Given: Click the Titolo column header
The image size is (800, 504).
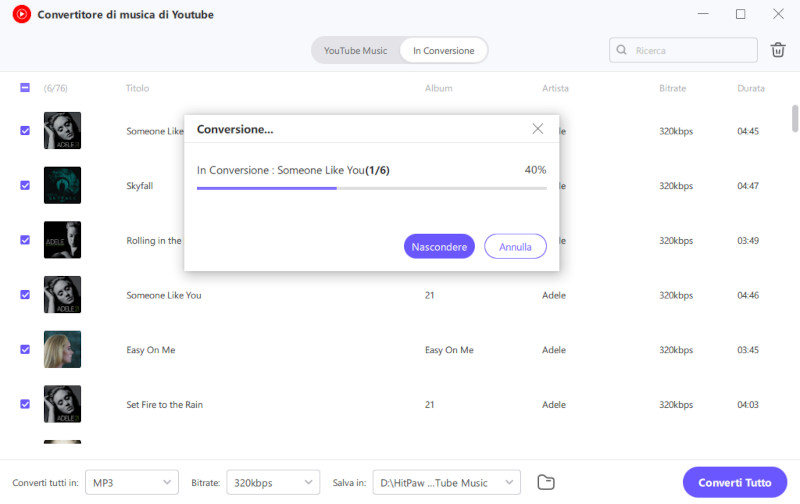Looking at the screenshot, I should (x=137, y=88).
